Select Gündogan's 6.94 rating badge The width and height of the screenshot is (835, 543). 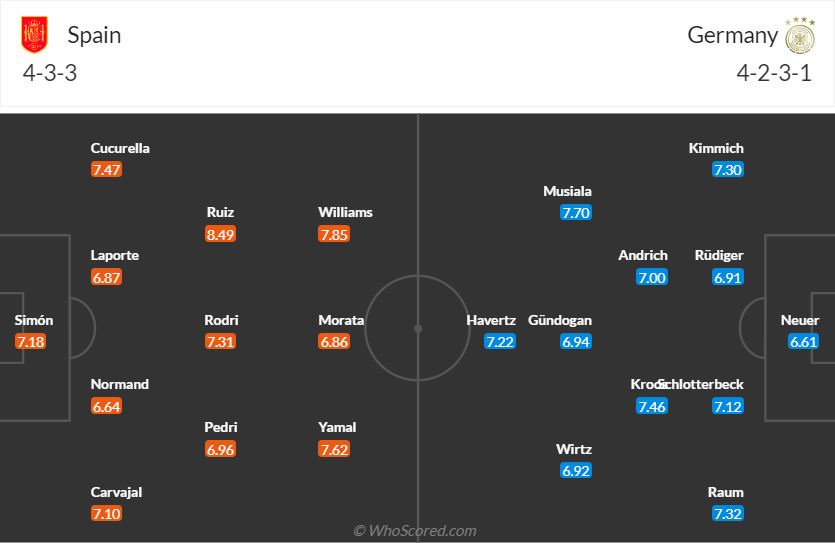click(x=576, y=342)
